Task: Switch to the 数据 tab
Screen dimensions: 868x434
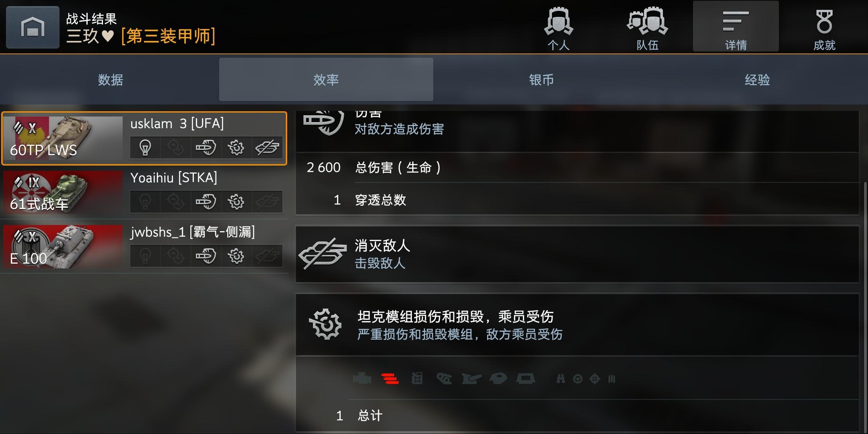Action: 110,80
